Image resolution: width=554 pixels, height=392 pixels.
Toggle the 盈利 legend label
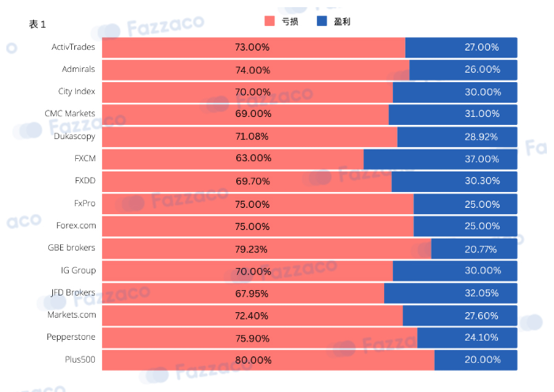tap(342, 21)
